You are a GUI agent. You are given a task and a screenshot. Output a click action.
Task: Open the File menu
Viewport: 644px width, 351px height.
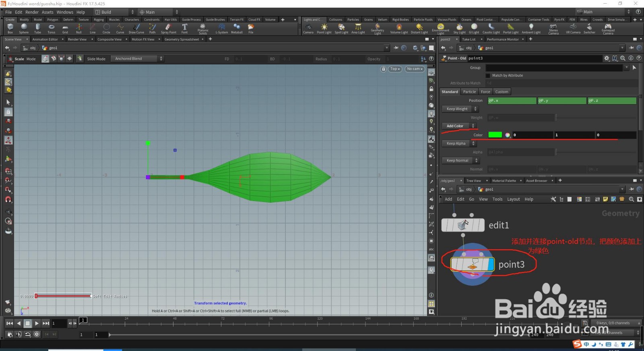pos(8,12)
